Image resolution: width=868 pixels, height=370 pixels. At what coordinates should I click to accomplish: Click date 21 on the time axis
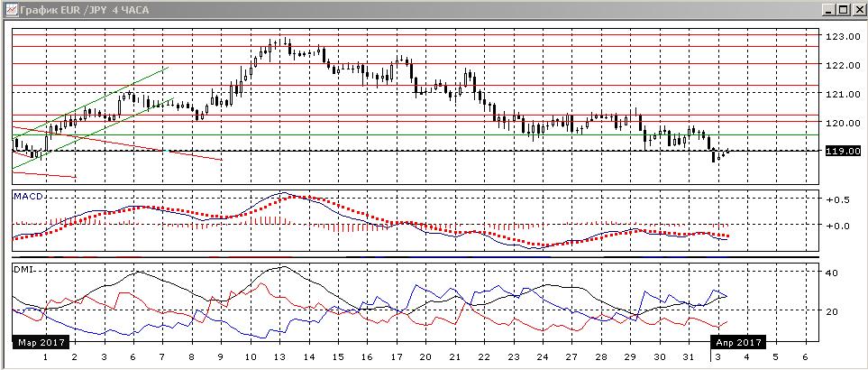point(455,357)
